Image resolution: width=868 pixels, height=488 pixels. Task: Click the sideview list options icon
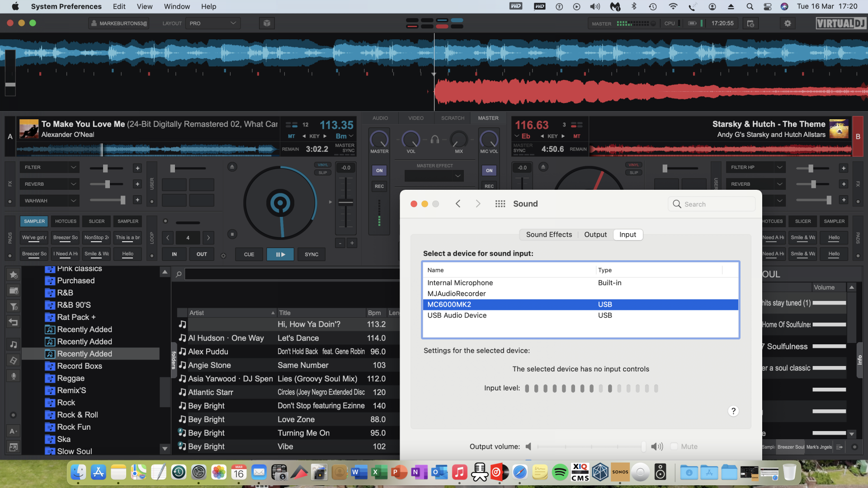point(839,447)
